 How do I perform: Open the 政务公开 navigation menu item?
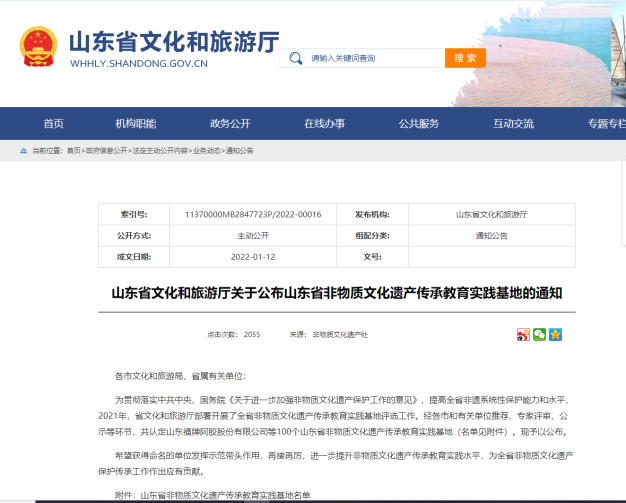230,124
